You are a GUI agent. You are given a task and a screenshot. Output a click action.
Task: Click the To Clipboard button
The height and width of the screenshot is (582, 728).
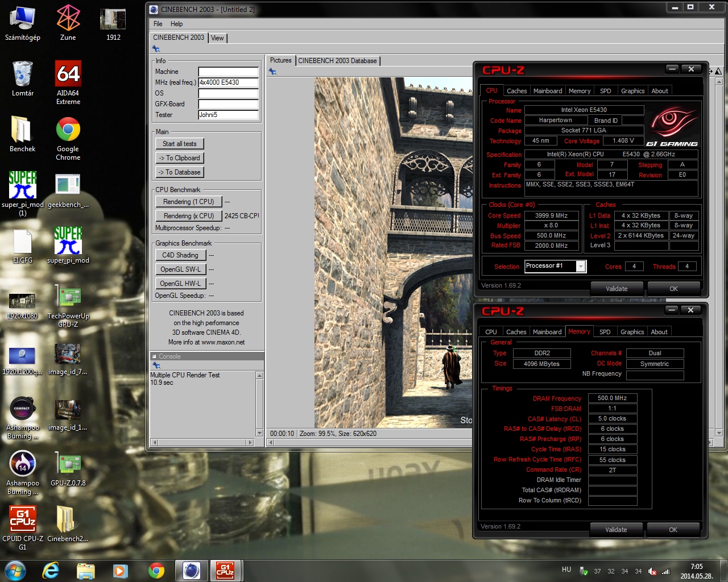180,158
